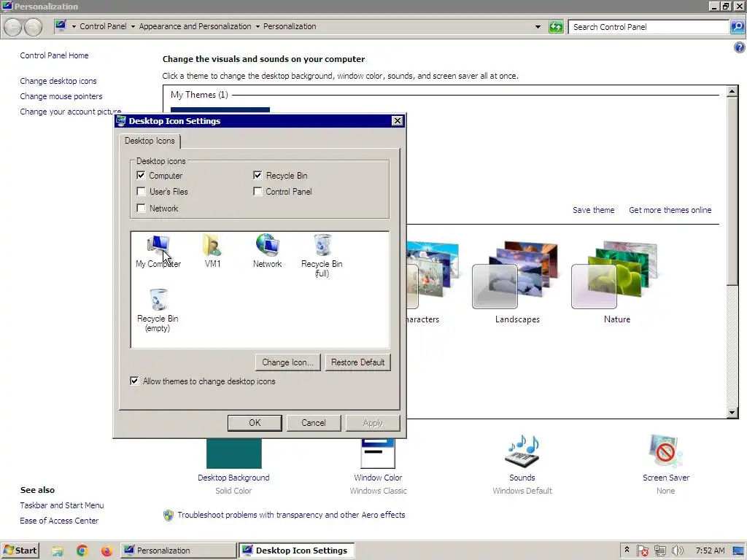This screenshot has height=560, width=747.
Task: Enable the Network desktop icon checkbox
Action: point(141,208)
